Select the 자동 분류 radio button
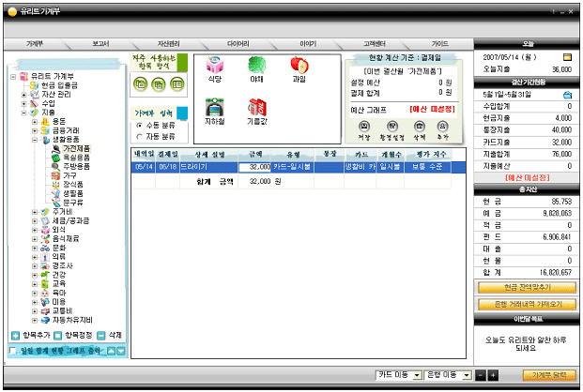Viewport: 583px width, 392px height. 140,136
